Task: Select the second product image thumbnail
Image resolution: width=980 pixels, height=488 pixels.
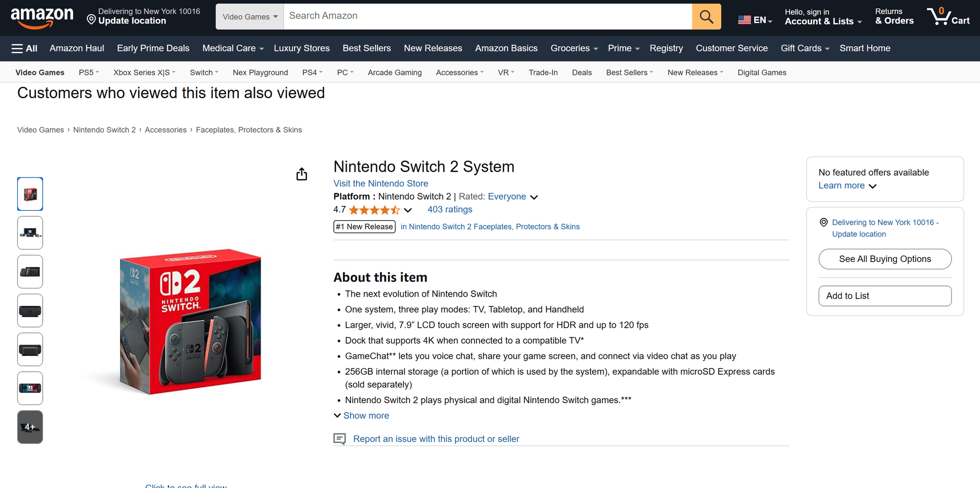Action: [30, 232]
